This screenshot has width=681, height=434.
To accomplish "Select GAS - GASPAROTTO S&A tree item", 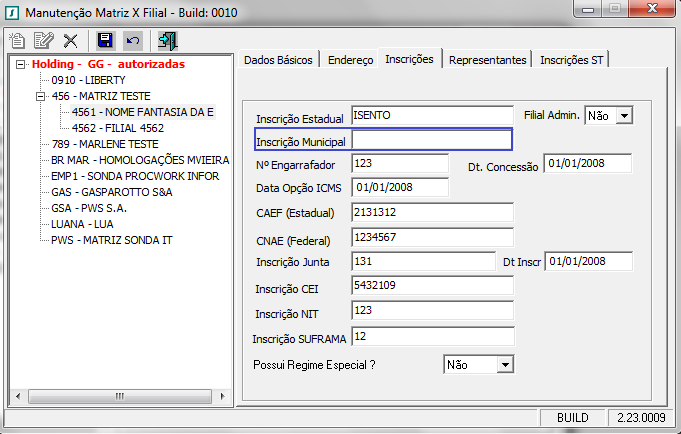I will coord(112,192).
